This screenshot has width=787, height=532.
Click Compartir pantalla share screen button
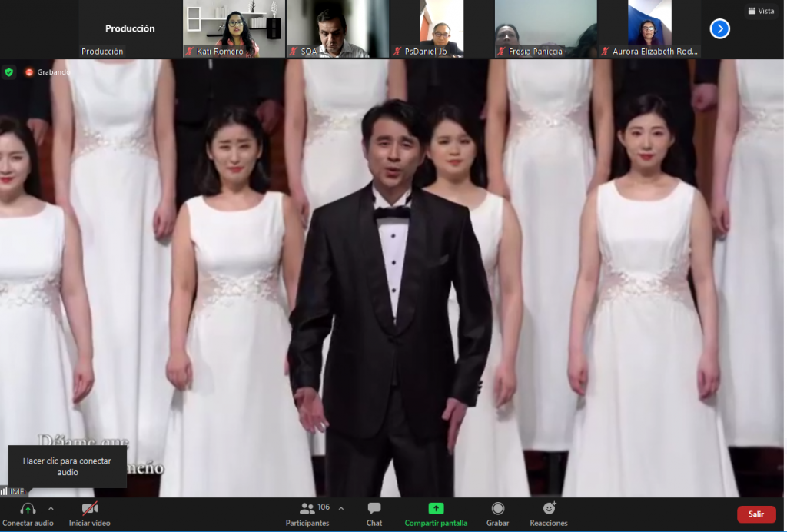coord(436,514)
